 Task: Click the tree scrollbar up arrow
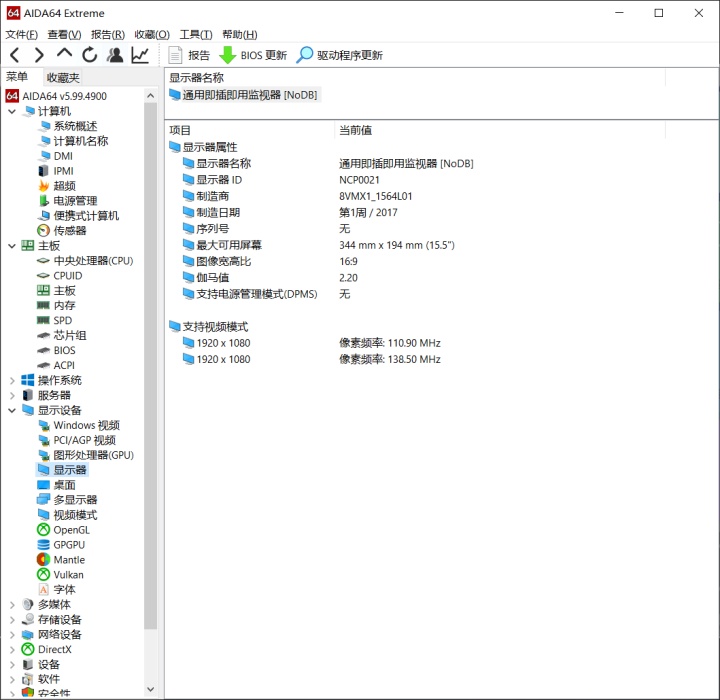[151, 96]
